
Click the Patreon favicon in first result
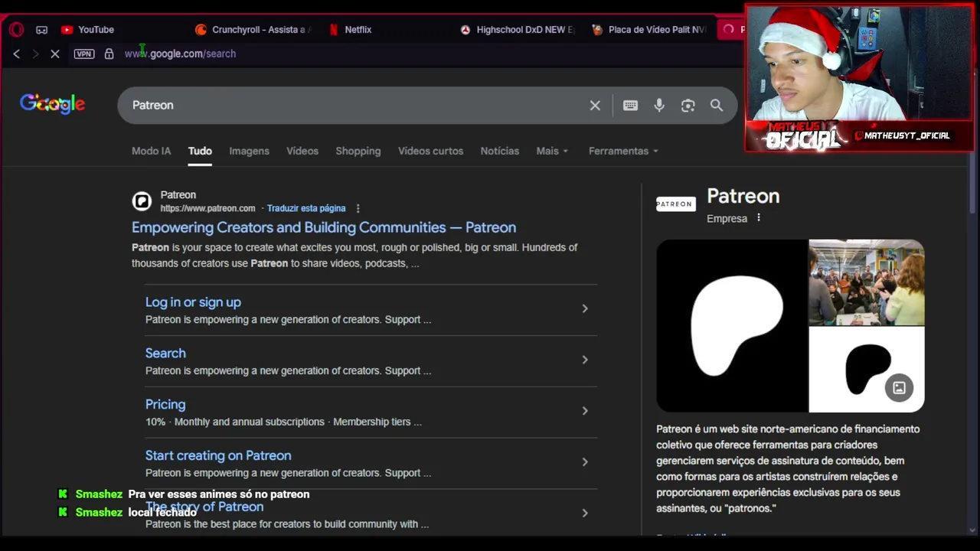point(142,201)
